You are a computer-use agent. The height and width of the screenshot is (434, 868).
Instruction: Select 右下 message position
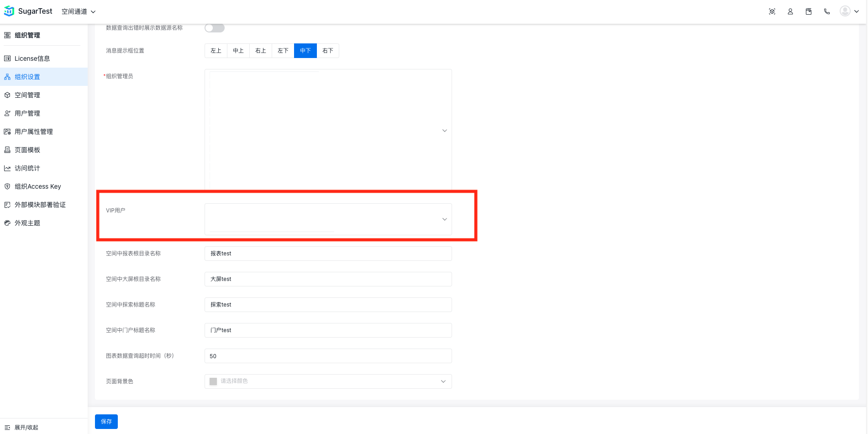click(x=328, y=51)
